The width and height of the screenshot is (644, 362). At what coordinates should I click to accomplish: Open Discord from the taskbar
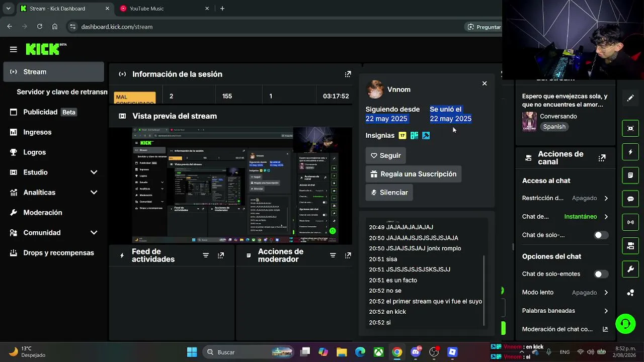click(416, 352)
